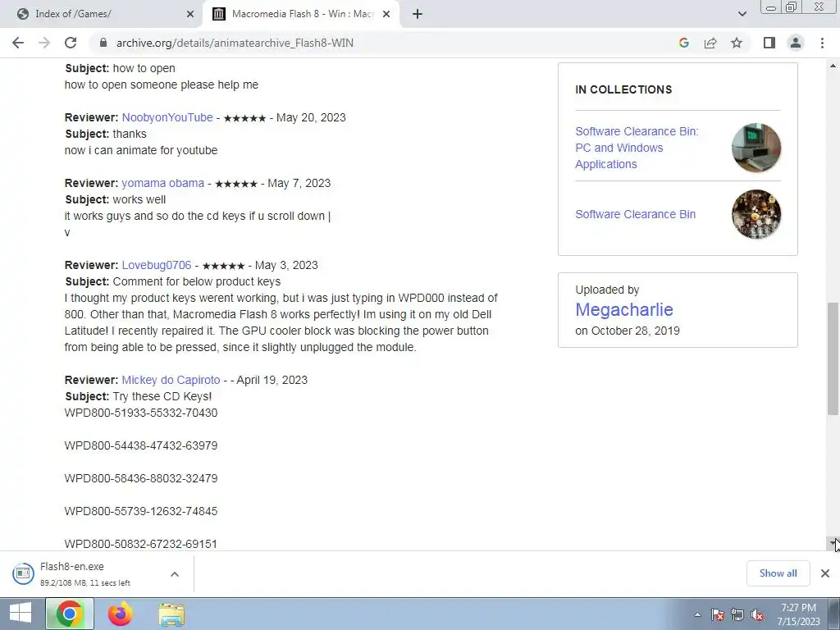The image size is (840, 630).
Task: Open Software Clearance Bin: PC and Windows Applications
Action: (637, 148)
